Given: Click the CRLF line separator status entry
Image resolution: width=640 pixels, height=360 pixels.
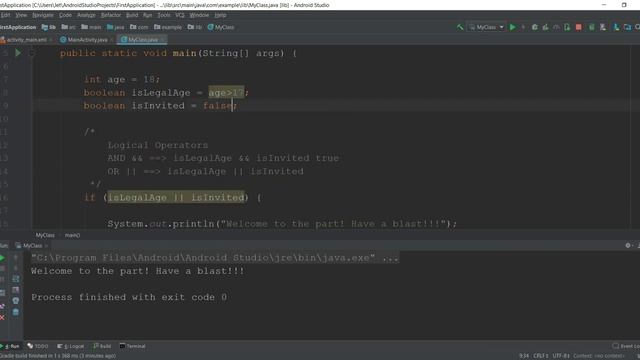Looking at the screenshot, I should tap(541, 356).
